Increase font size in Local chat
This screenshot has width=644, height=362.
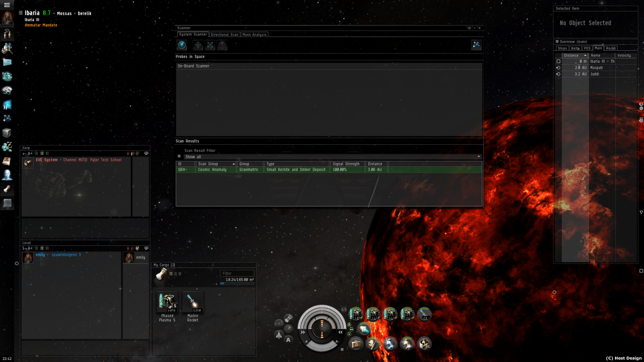pos(30,249)
